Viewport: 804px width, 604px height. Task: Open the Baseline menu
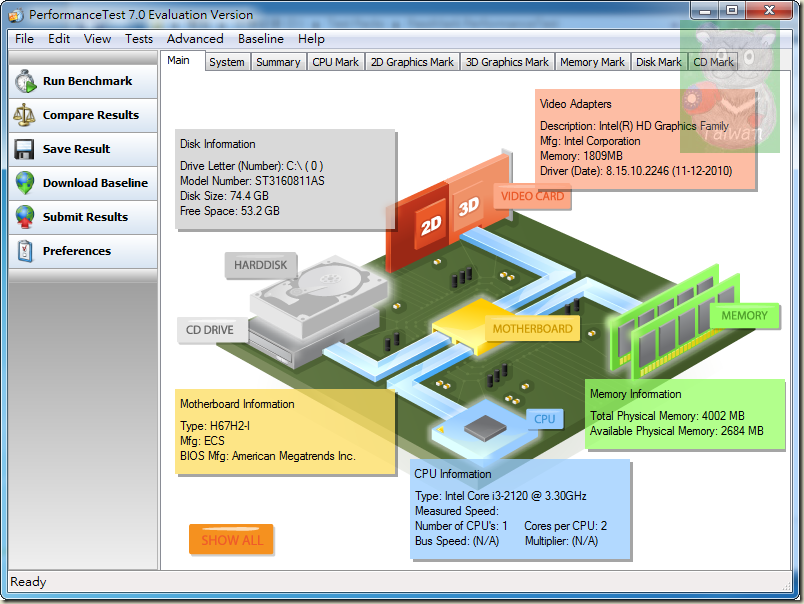coord(260,39)
